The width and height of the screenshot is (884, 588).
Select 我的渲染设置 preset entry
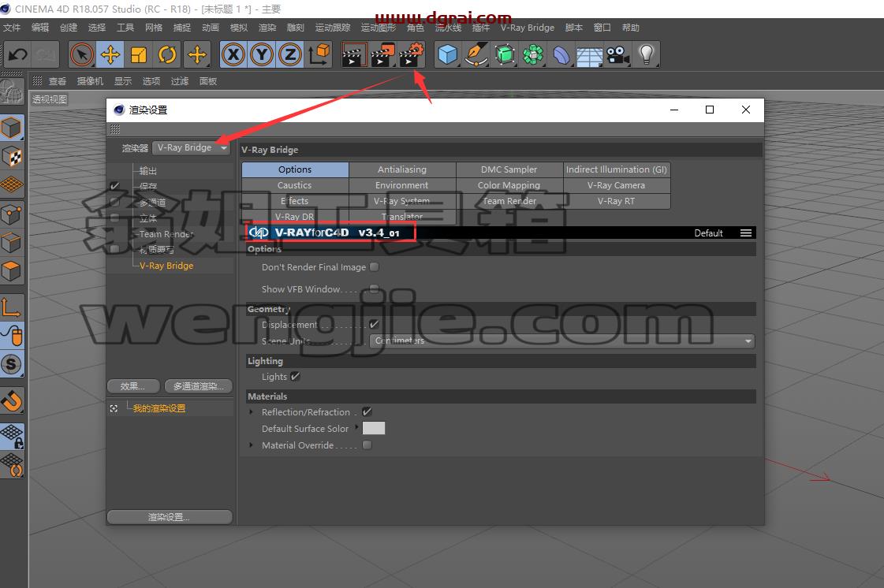[x=159, y=408]
